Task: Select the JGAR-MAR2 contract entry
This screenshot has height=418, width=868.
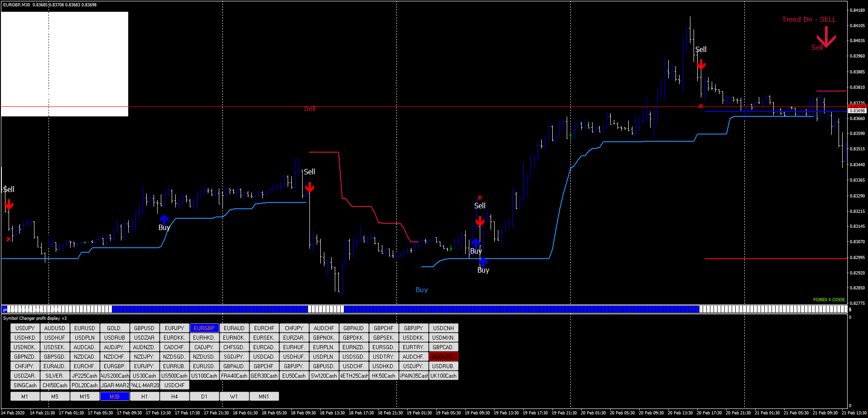Action: (115, 385)
